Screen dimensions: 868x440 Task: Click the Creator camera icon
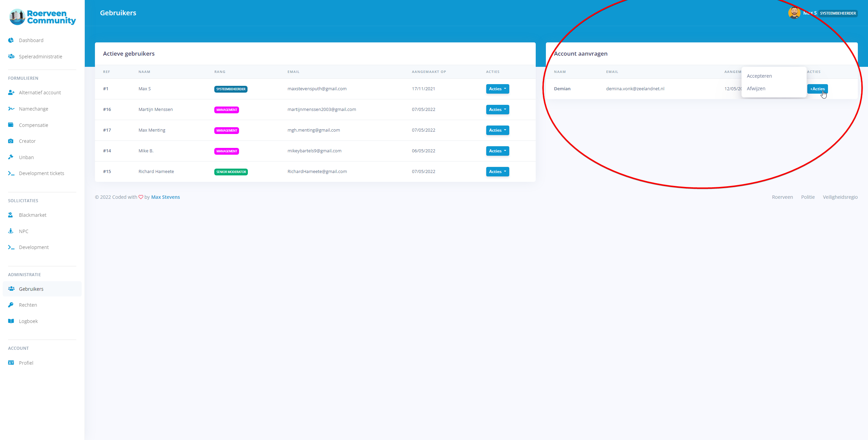point(11,141)
